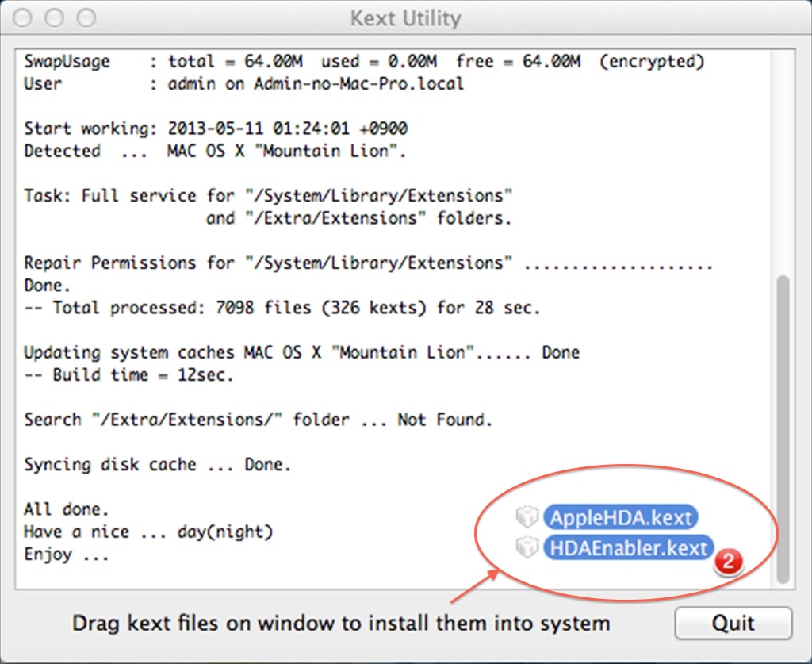Click the SwapUsage line in log
This screenshot has height=664, width=812.
coord(364,62)
